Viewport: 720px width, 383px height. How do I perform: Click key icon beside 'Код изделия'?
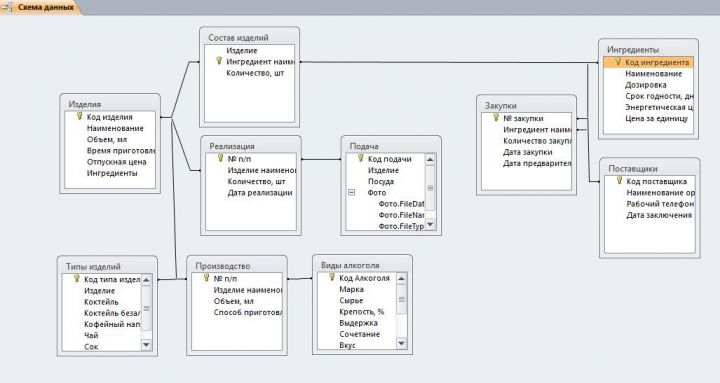79,117
